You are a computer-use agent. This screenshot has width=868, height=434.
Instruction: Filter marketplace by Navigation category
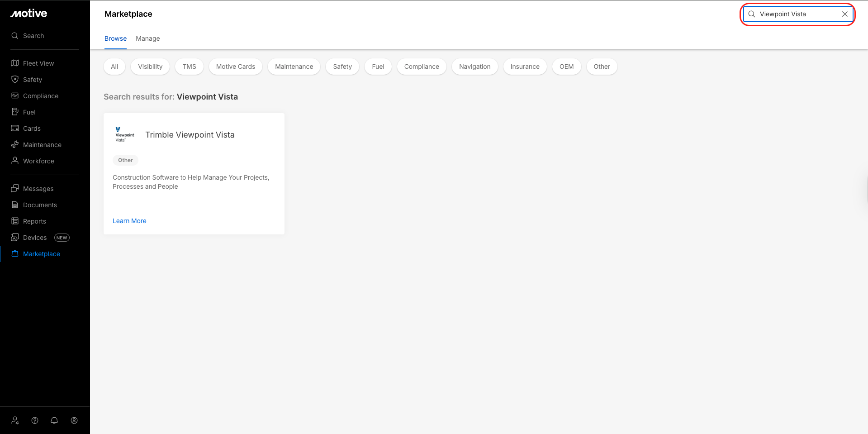(475, 67)
